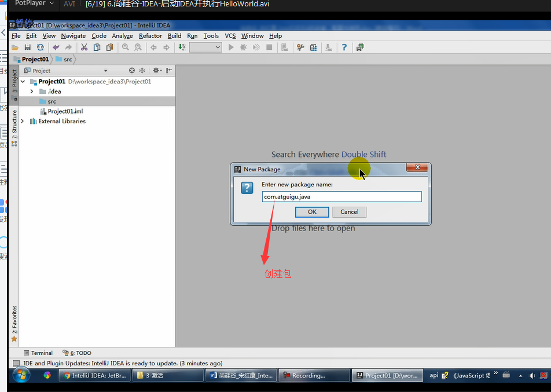Click the Make Project build icon
Image resolution: width=551 pixels, height=392 pixels.
pos(182,47)
